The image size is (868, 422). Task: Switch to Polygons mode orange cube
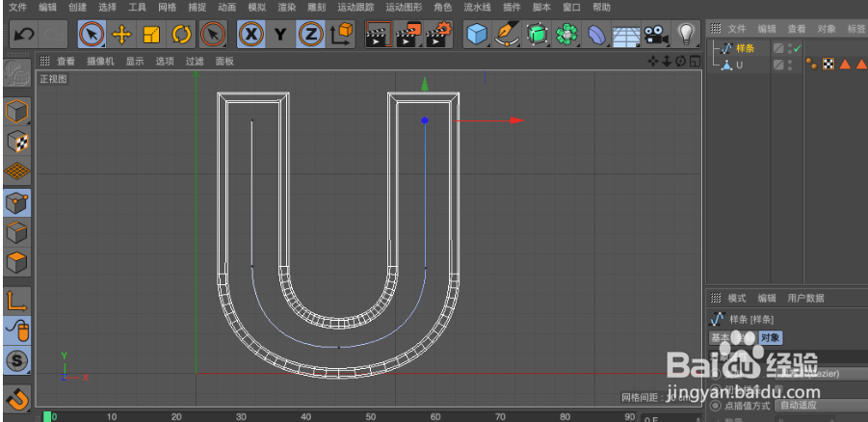coord(17,262)
